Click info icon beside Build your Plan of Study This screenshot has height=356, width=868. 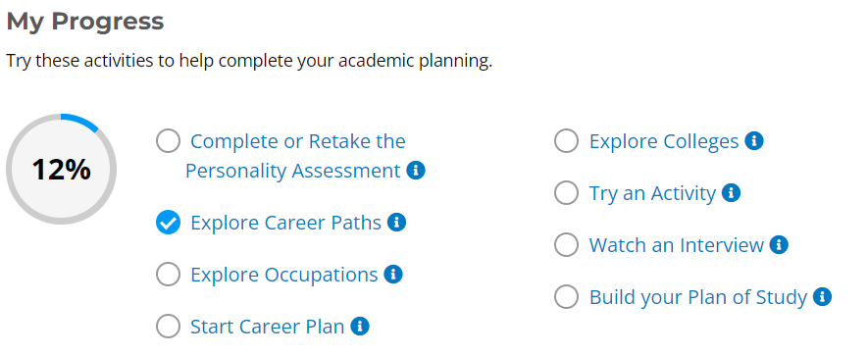(x=822, y=297)
